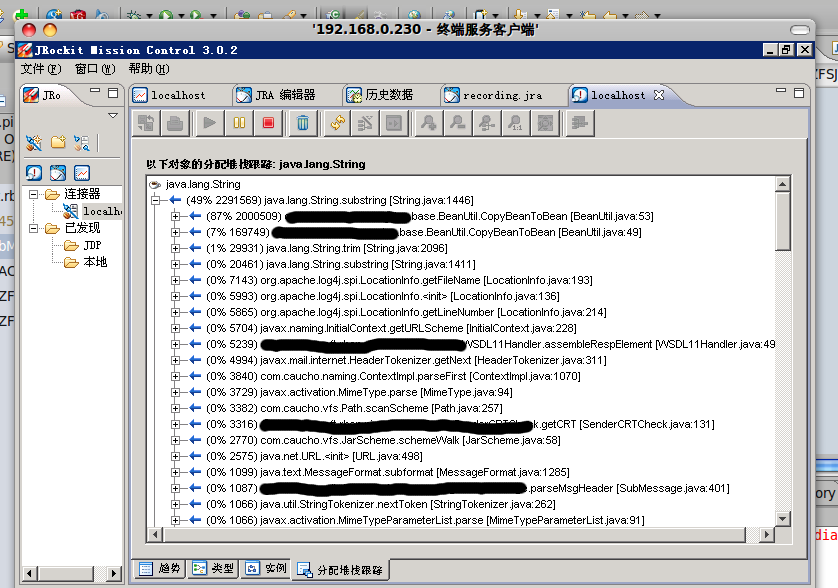Click the horizontal scrollbar right arrow in tree
This screenshot has width=838, height=588.
[x=767, y=534]
